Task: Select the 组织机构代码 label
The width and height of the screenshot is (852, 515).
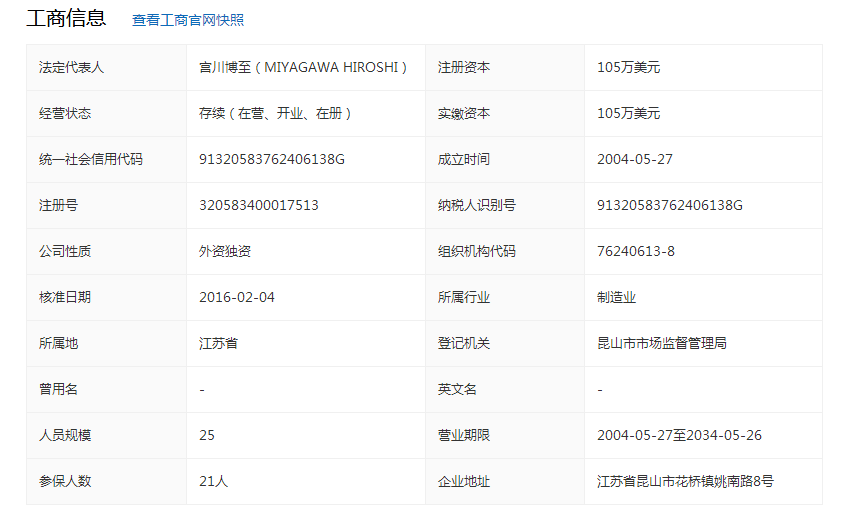Action: tap(477, 252)
